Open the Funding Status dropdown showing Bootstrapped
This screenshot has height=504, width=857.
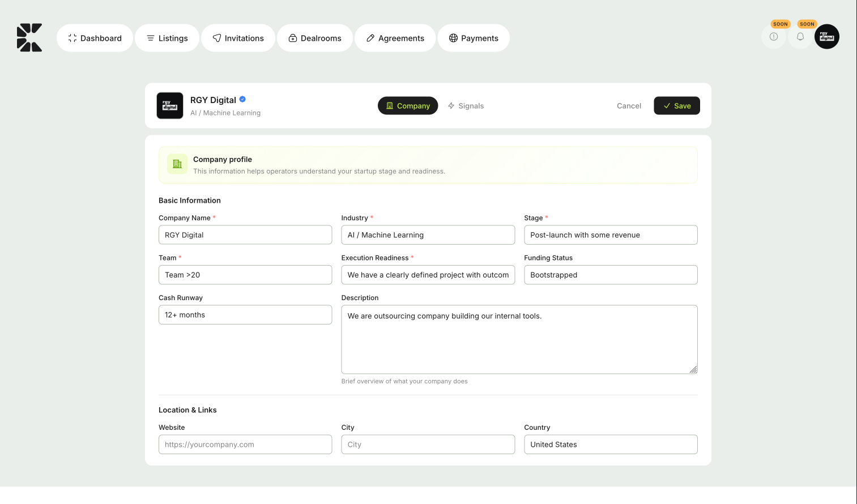point(611,275)
